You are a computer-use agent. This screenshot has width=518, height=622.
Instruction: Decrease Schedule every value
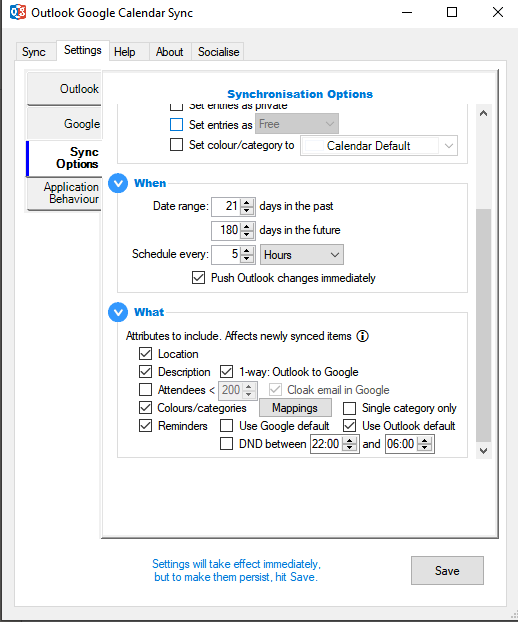[x=247, y=259]
